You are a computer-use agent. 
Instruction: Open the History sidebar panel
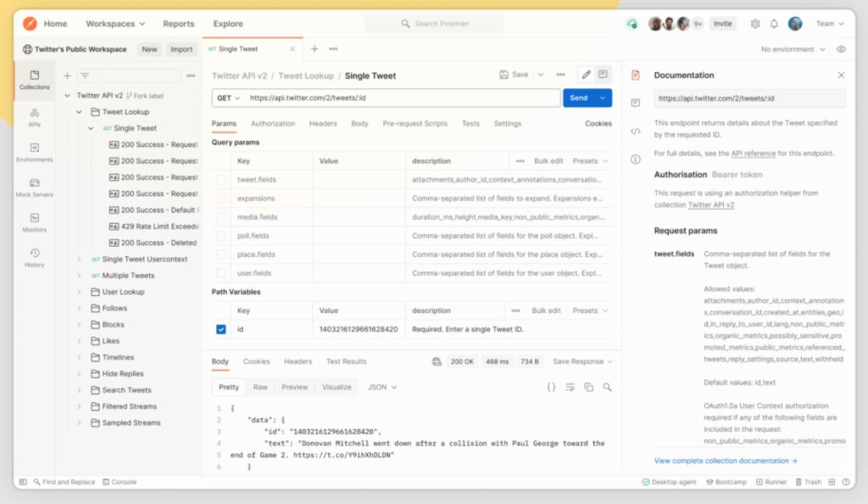click(34, 257)
